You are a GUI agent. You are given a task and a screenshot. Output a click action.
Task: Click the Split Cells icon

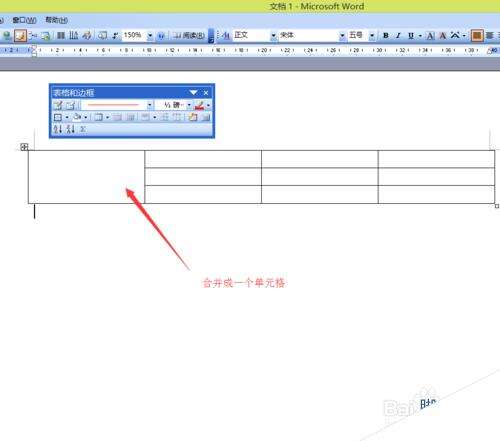point(130,117)
